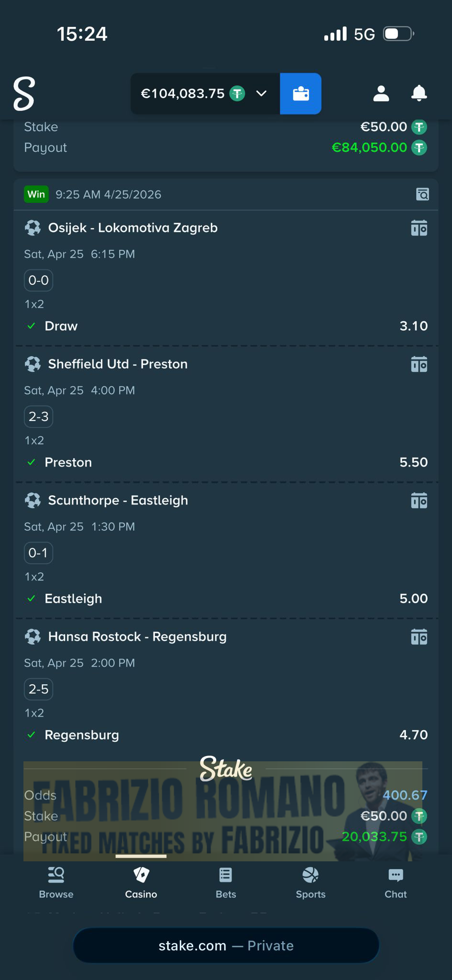Go to the Sports tab
The height and width of the screenshot is (980, 452).
click(x=310, y=883)
